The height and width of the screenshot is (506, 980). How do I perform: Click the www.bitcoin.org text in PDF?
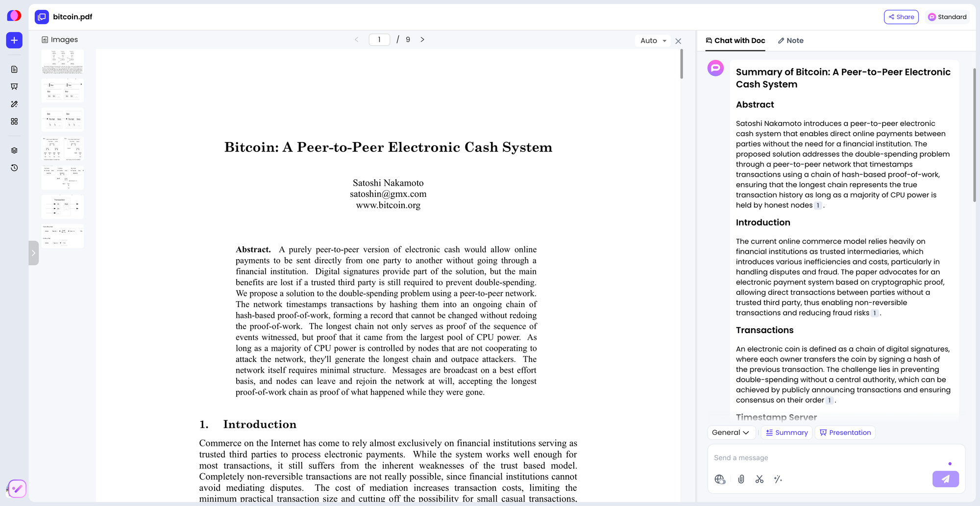click(x=388, y=205)
